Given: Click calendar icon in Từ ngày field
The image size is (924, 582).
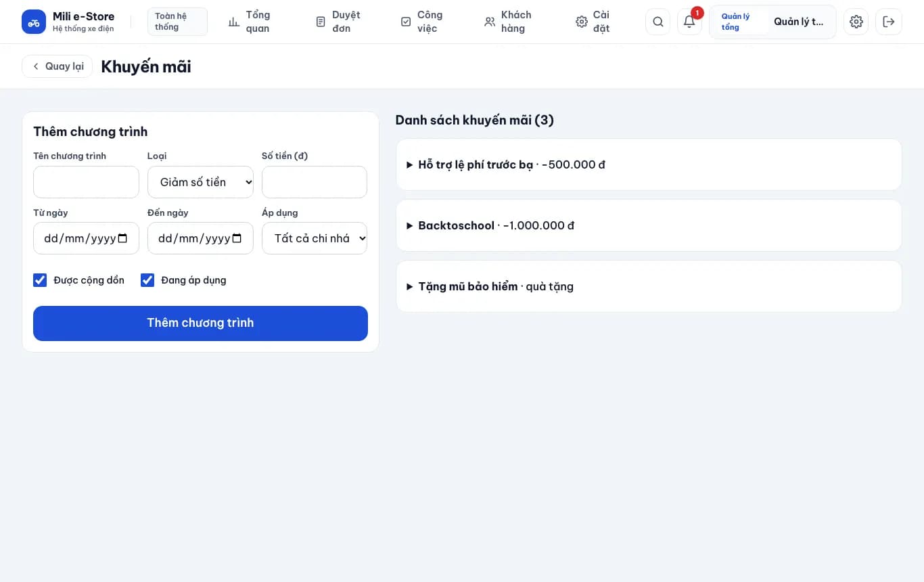Looking at the screenshot, I should tap(122, 238).
